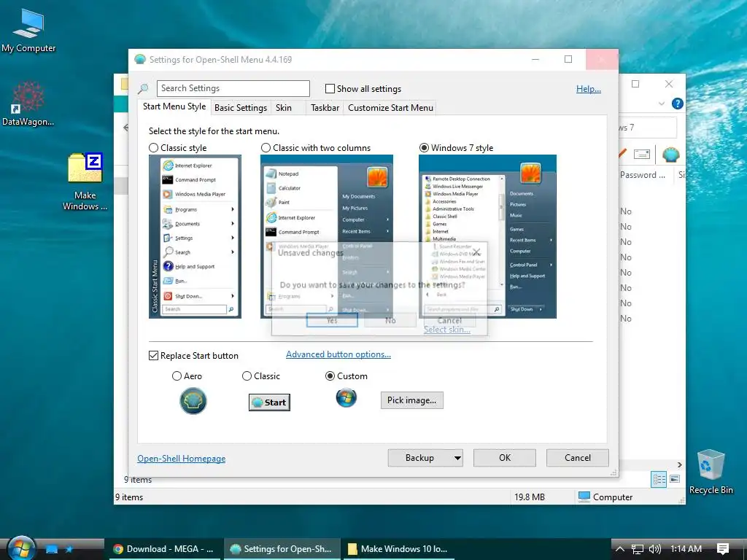
Task: Switch to the Basic Settings tab
Action: coord(241,108)
